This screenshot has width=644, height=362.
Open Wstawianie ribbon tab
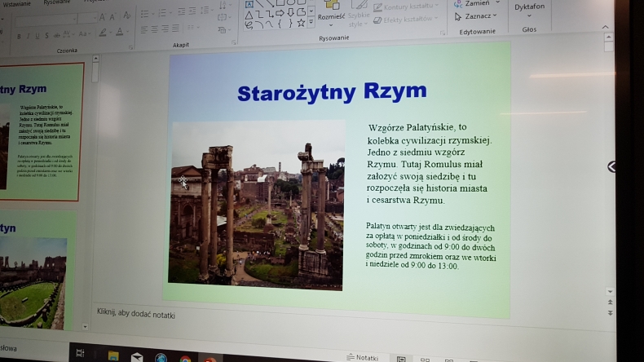point(17,4)
